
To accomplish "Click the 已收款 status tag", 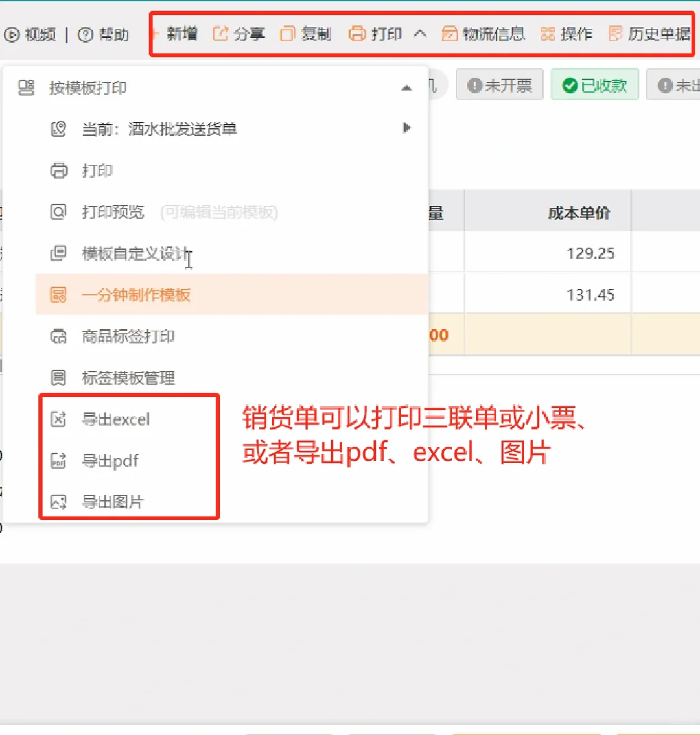I will tap(595, 85).
